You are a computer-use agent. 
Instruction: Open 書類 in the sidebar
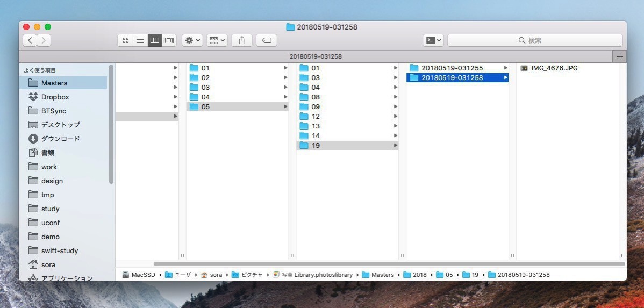[x=63, y=153]
